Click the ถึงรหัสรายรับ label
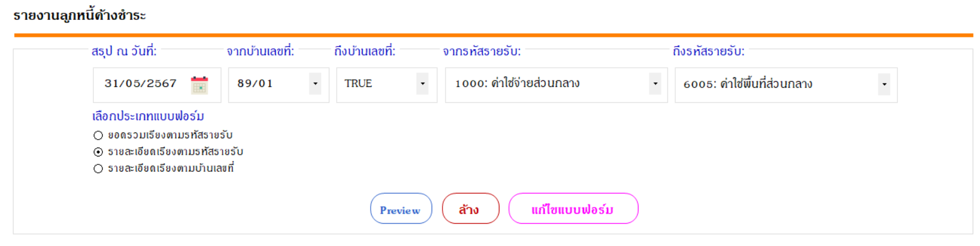Image resolution: width=980 pixels, height=246 pixels. pos(709,51)
